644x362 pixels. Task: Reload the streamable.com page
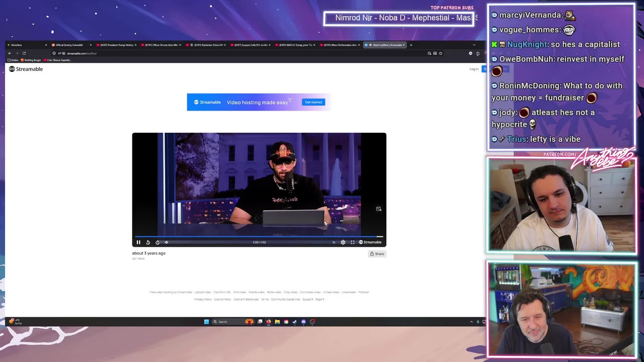click(x=24, y=53)
